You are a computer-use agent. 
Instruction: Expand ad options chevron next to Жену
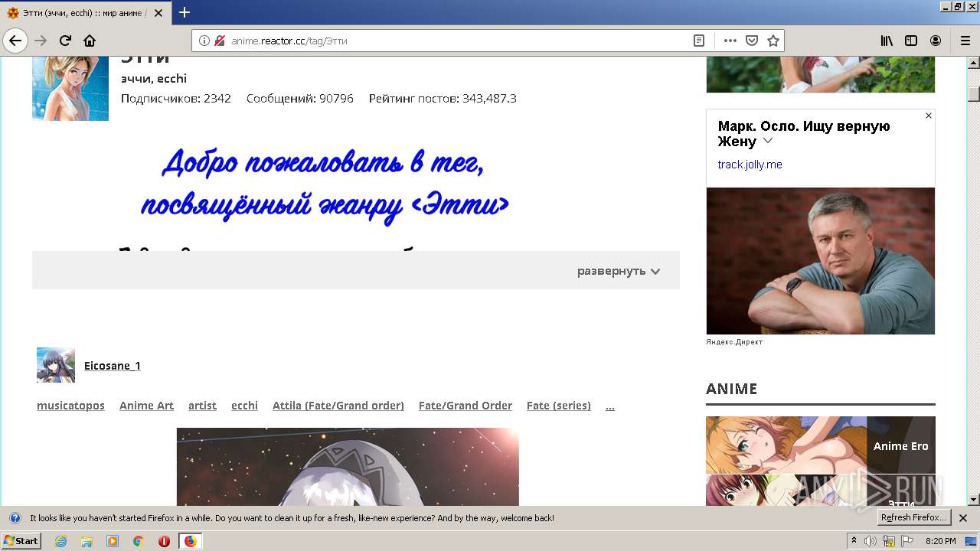click(768, 142)
